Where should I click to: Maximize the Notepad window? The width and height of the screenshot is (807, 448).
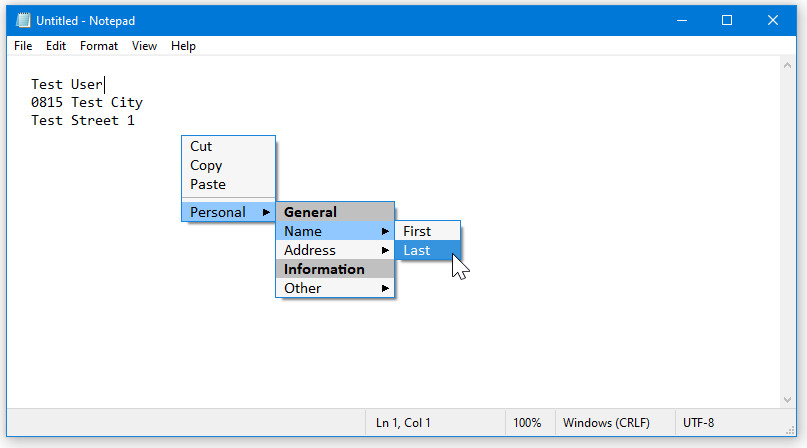[x=727, y=20]
